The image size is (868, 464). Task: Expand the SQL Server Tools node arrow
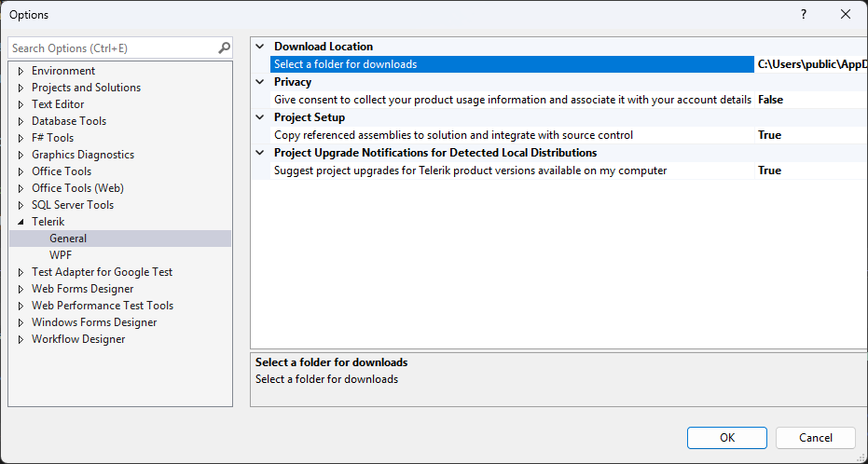[x=21, y=205]
